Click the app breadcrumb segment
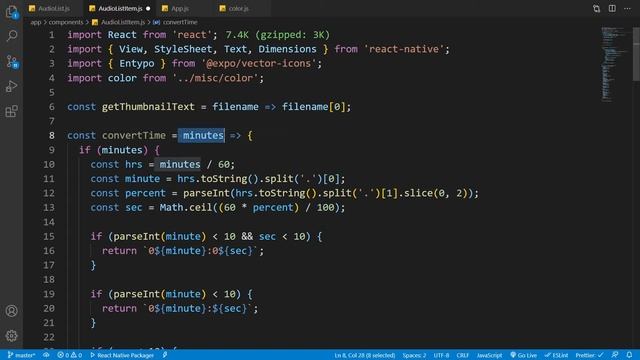 click(x=36, y=22)
